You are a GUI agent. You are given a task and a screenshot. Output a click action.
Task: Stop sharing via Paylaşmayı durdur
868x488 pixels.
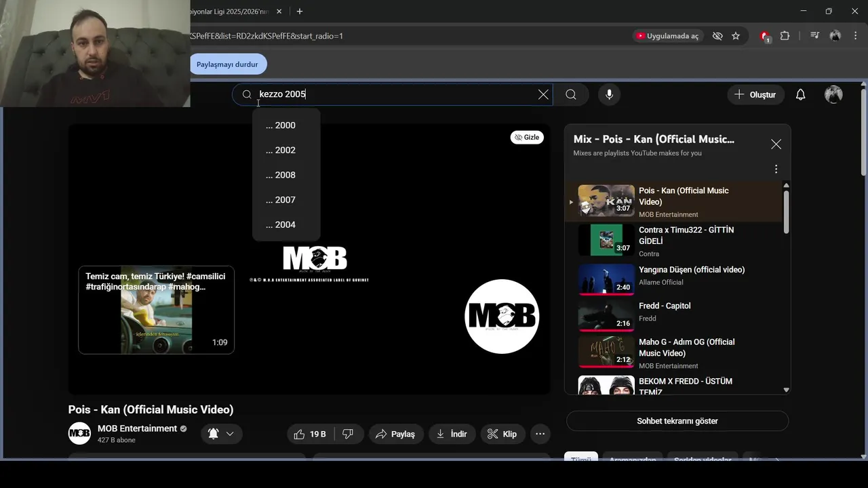click(227, 64)
